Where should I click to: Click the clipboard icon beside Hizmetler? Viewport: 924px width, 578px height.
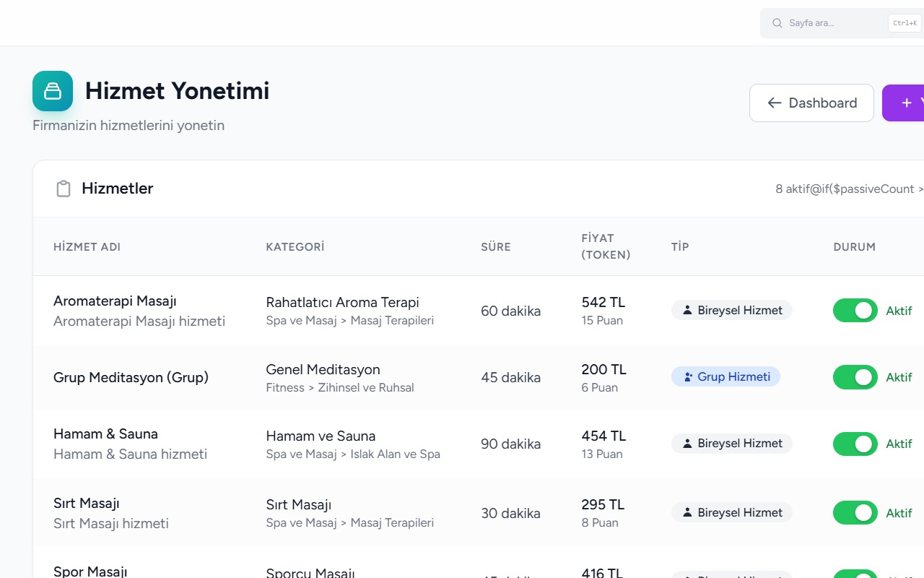coord(64,189)
